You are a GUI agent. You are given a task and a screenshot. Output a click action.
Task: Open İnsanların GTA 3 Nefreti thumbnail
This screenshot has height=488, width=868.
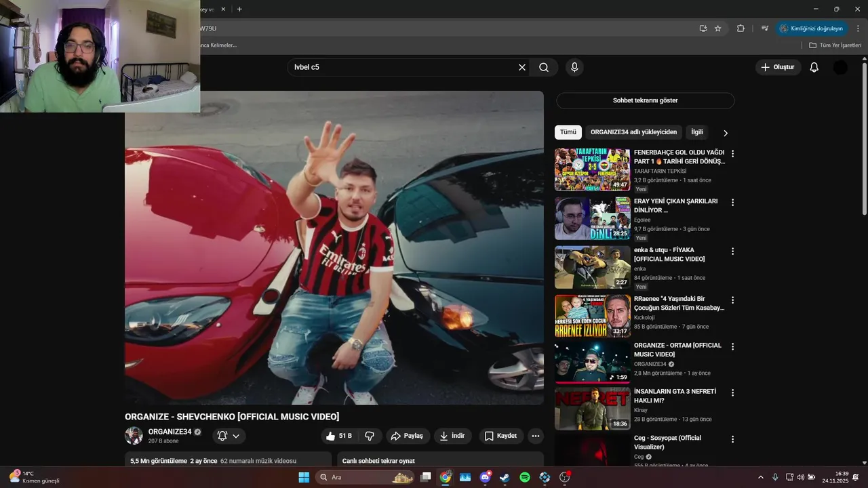click(593, 409)
